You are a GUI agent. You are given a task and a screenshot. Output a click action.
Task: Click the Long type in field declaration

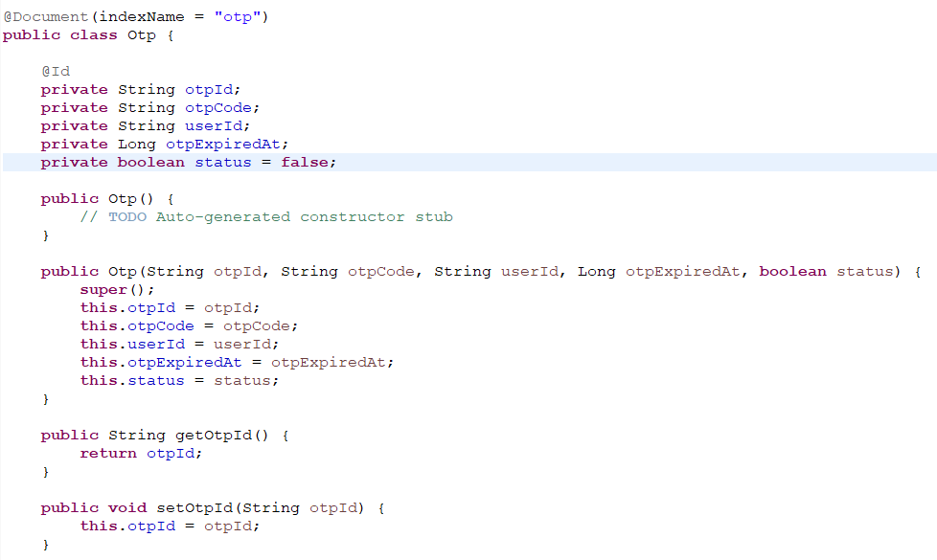pos(137,145)
